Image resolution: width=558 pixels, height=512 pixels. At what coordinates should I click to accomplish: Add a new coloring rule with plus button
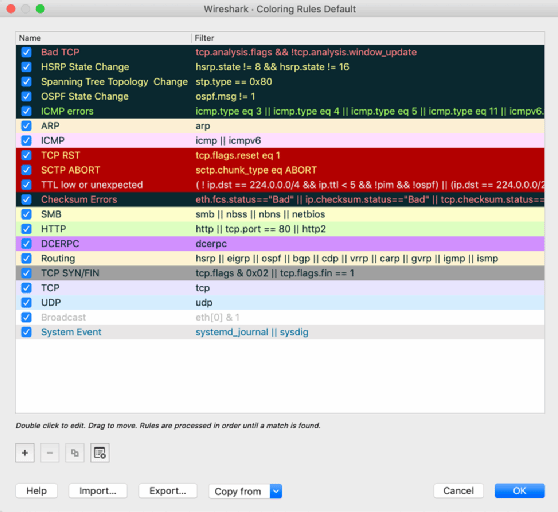(x=25, y=453)
